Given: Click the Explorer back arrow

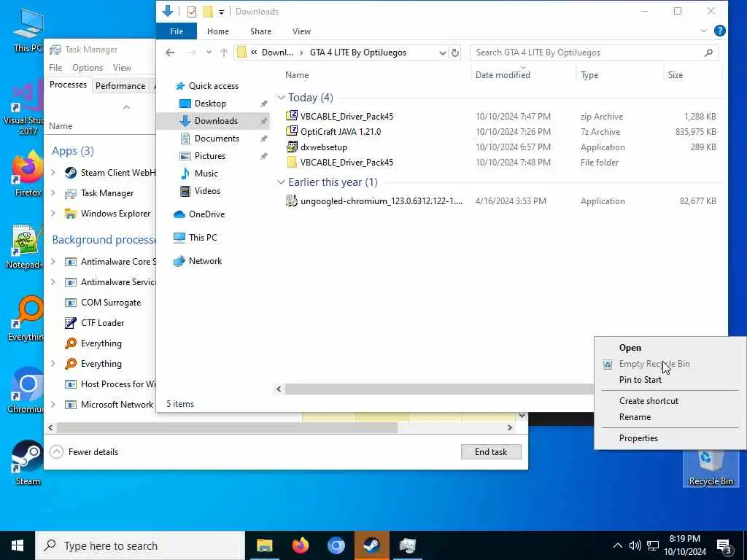Looking at the screenshot, I should tap(170, 52).
